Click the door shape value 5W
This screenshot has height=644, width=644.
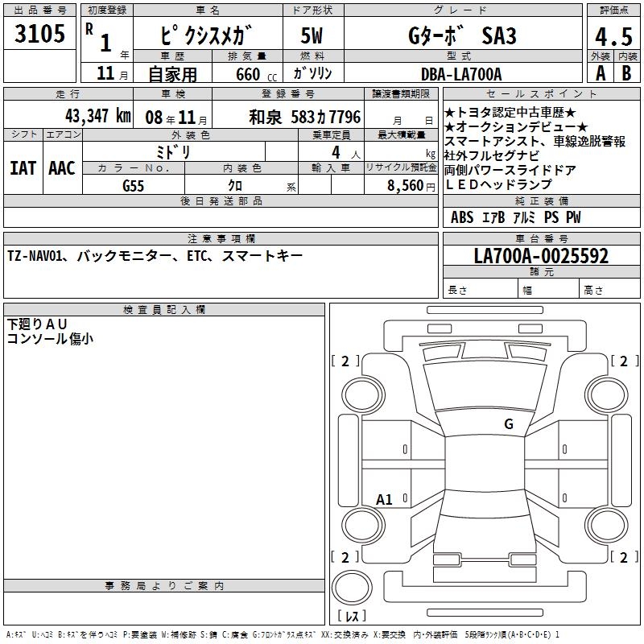click(312, 35)
